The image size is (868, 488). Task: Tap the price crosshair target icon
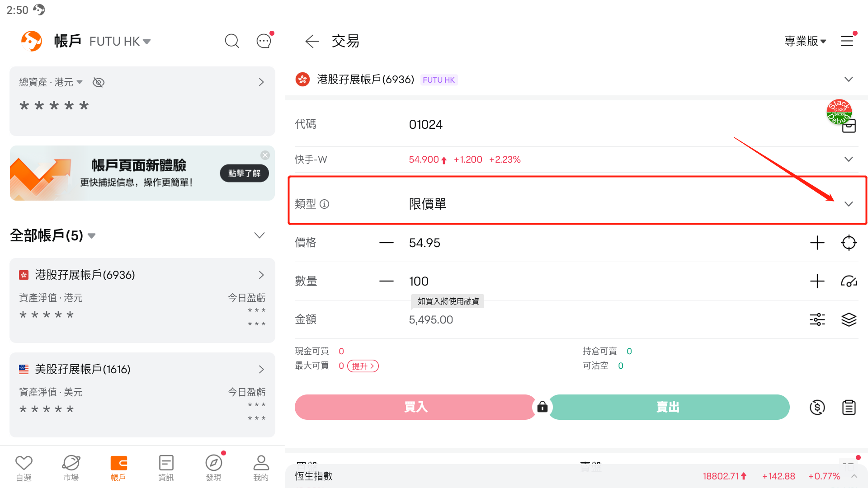849,243
